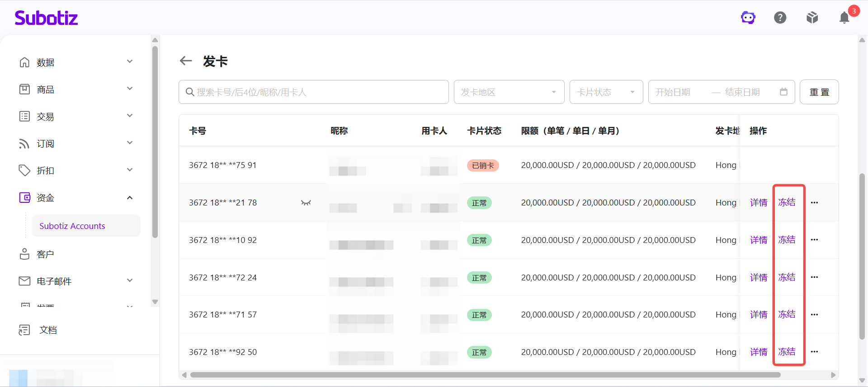View 详情 for card 10 92
The image size is (868, 387).
tap(759, 240)
